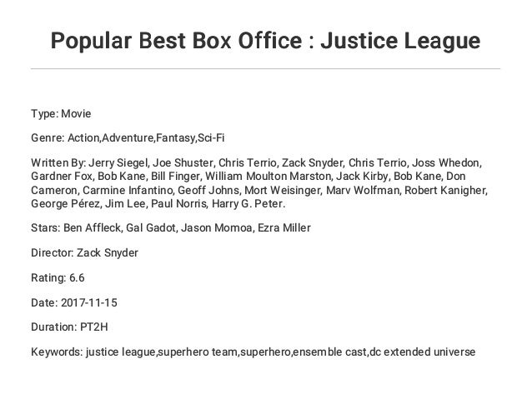Click the name Ben Affleck in Stars
Viewport: 532px width, 399px height.
click(92, 227)
